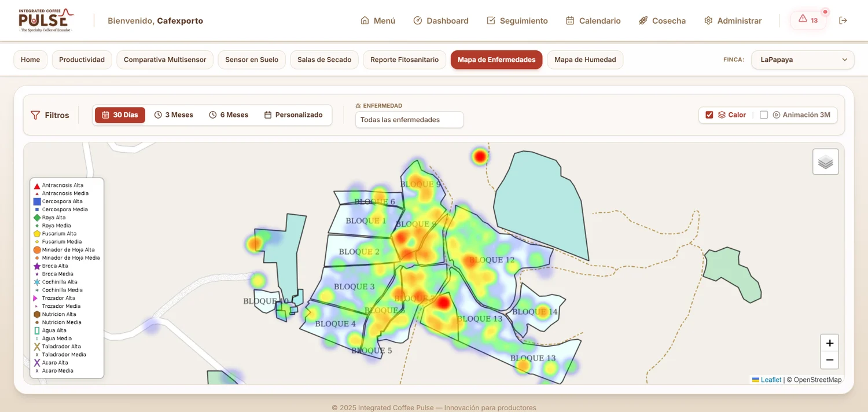The image size is (868, 412).
Task: Open the alerts bell showing 13
Action: coord(808,20)
